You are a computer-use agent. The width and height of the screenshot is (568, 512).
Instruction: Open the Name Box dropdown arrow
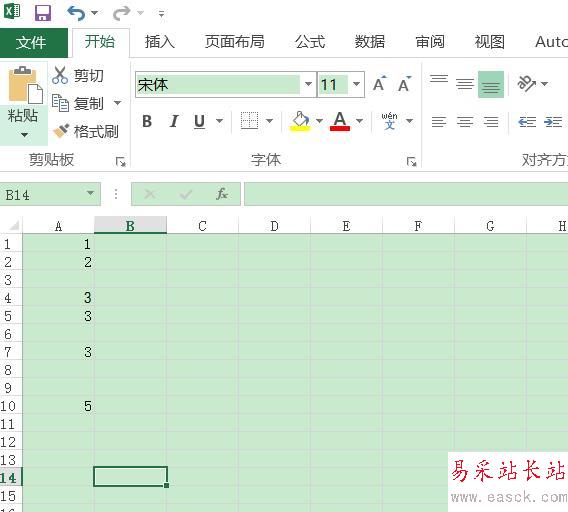[x=91, y=193]
